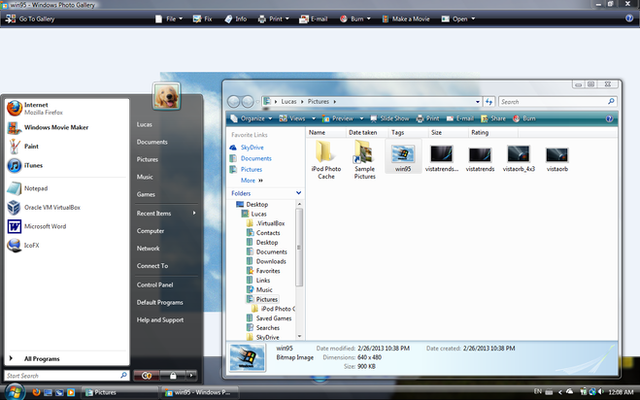The width and height of the screenshot is (640, 400).
Task: Click Slide Show in Explorer toolbar
Action: tap(389, 119)
